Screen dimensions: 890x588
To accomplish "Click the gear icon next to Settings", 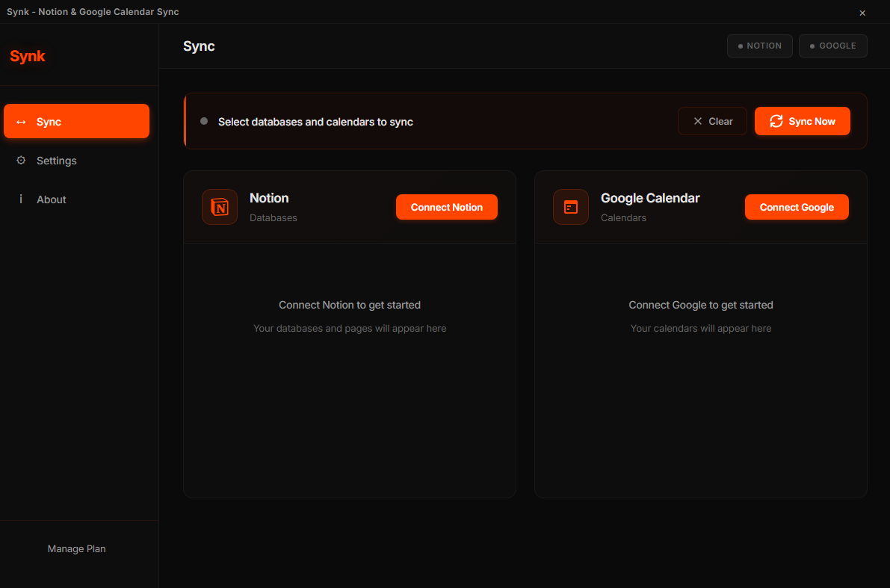I will click(x=21, y=160).
